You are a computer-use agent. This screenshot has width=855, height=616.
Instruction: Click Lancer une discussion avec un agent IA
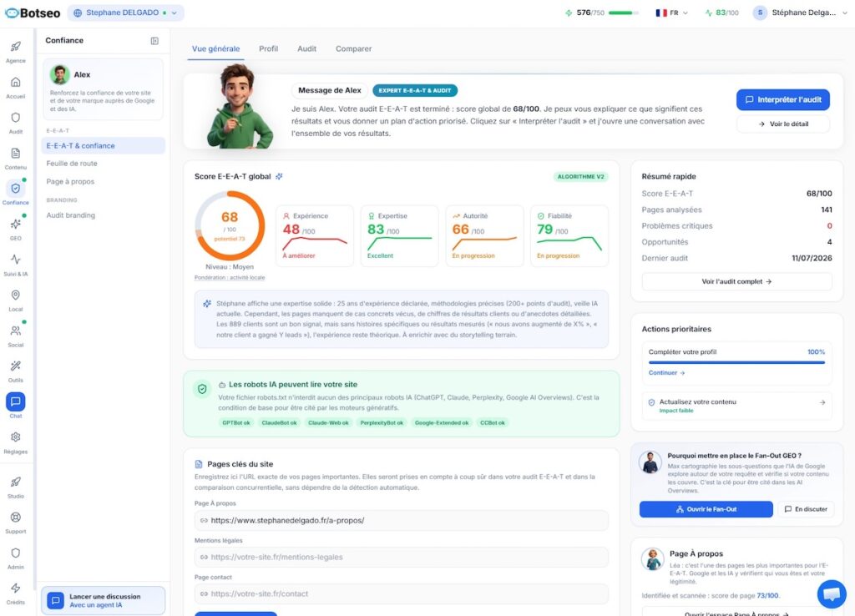pos(103,600)
